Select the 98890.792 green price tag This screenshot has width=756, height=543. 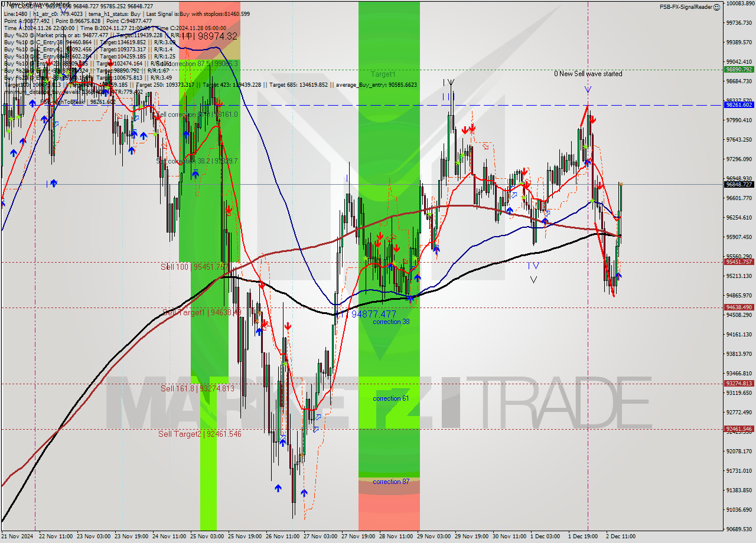coord(739,69)
